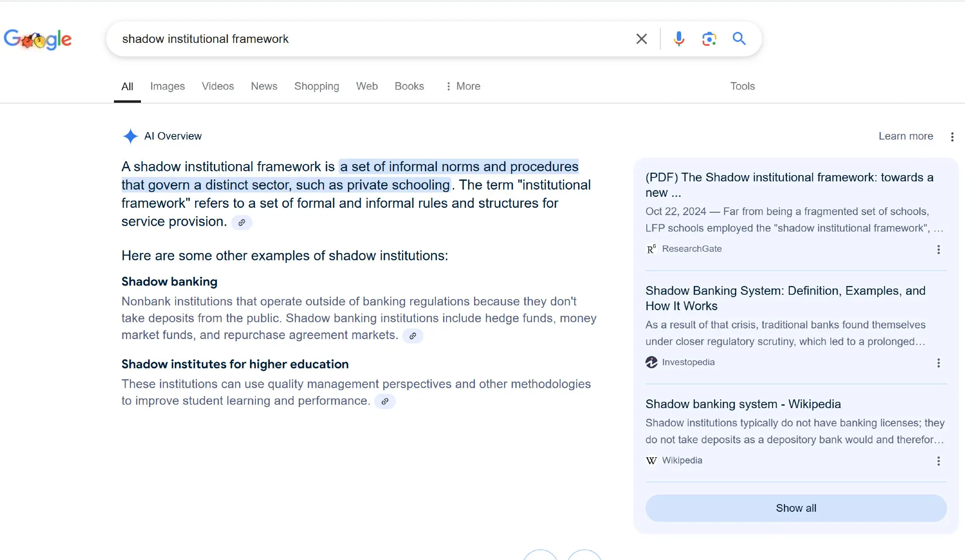Screen dimensions: 965x560
Task: Switch to the Images tab
Action: click(x=168, y=86)
